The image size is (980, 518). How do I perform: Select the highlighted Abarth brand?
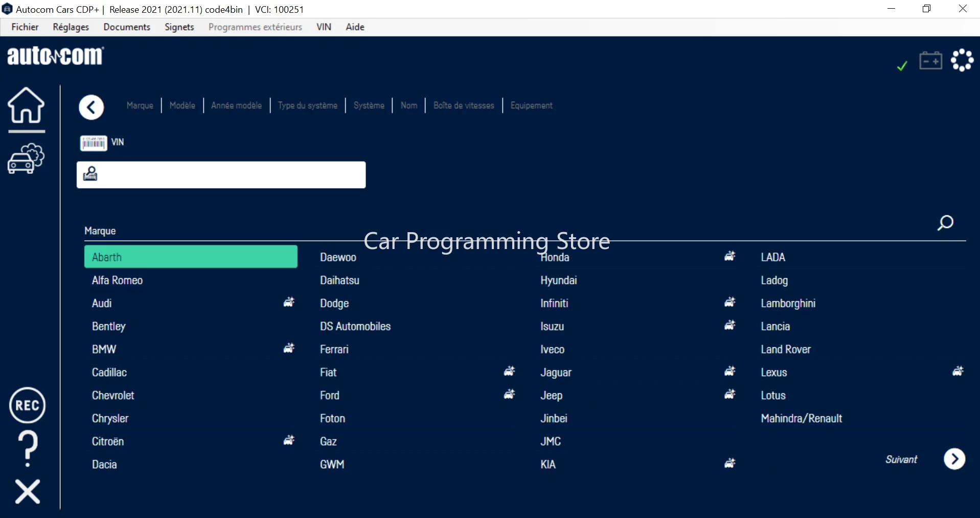pos(191,257)
